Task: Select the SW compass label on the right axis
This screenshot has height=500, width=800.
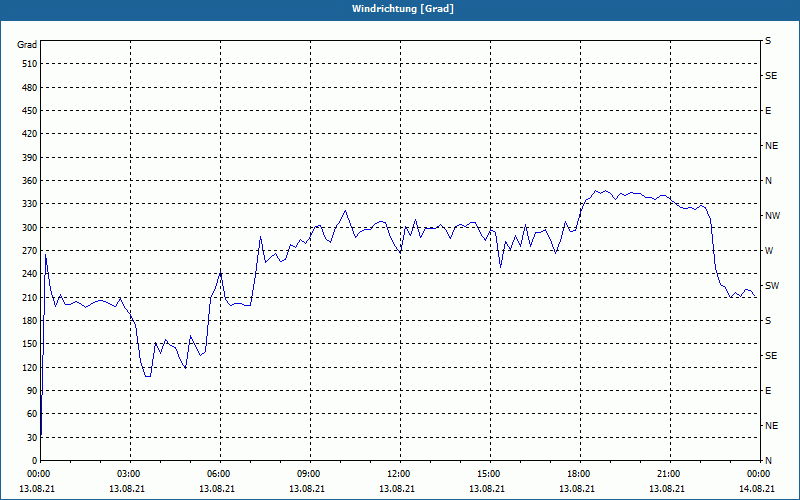Action: tap(772, 286)
